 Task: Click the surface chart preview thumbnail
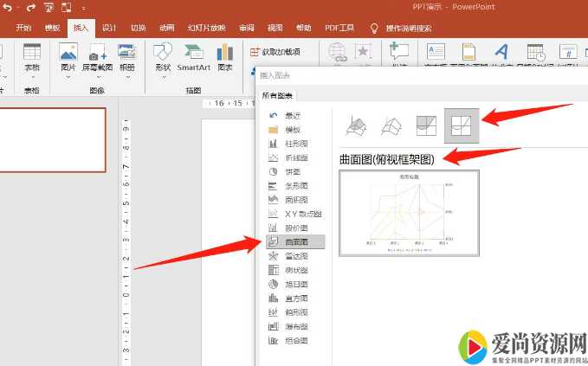pyautogui.click(x=409, y=213)
